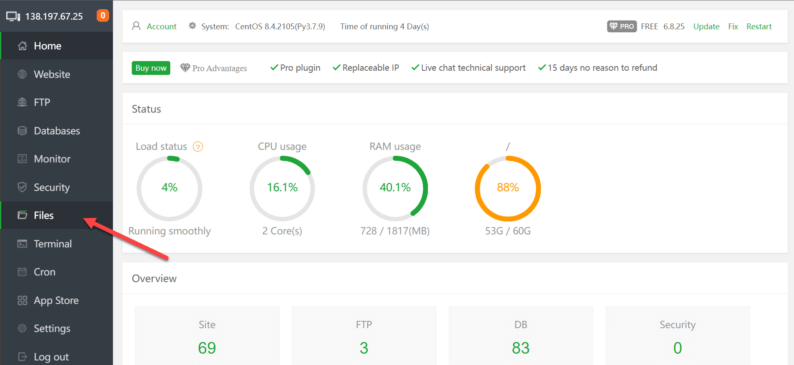Click the FTP icon in sidebar
The width and height of the screenshot is (794, 365).
tap(22, 103)
